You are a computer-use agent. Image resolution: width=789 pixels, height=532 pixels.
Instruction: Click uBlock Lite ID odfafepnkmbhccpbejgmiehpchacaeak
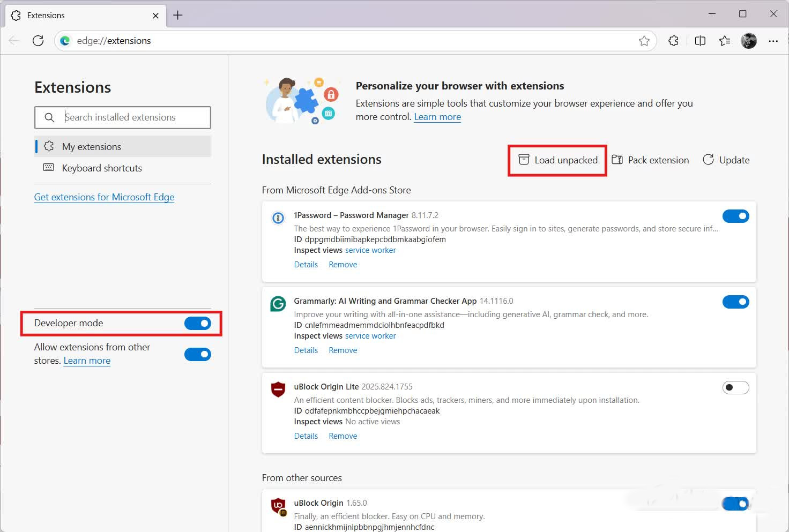(x=372, y=411)
